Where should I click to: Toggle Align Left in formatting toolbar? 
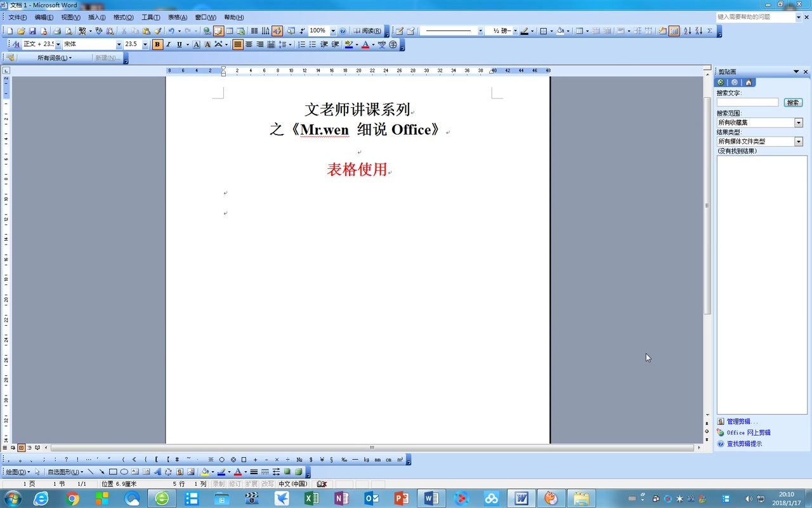point(237,44)
